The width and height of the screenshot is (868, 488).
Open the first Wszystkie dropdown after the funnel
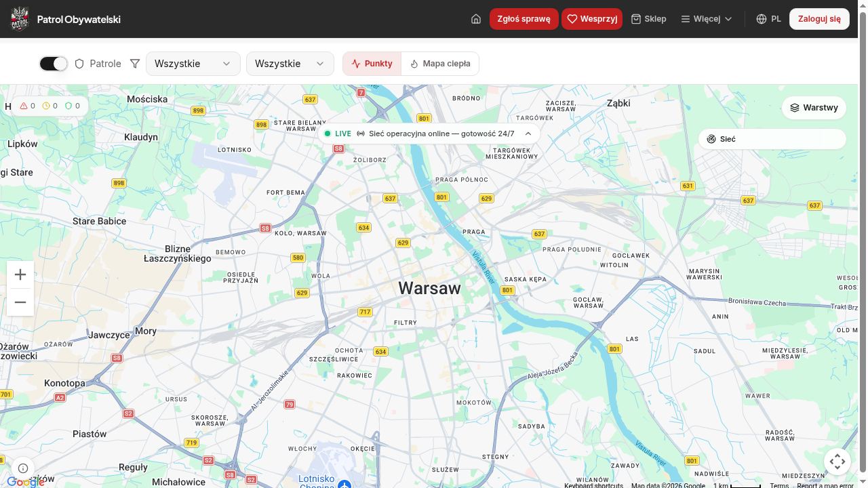pos(193,64)
